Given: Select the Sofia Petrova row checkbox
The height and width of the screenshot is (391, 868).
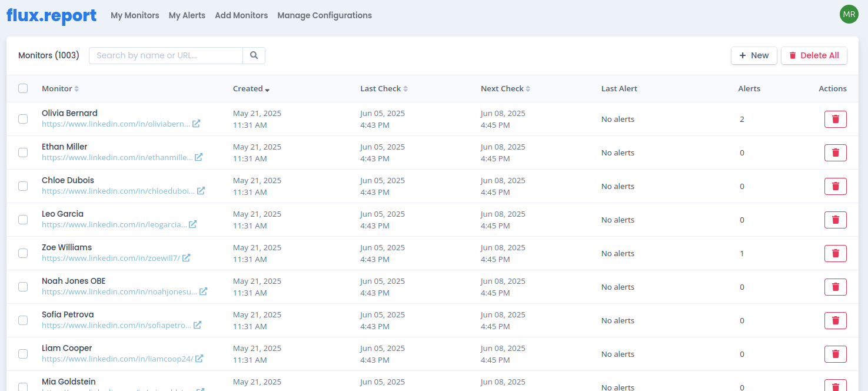Looking at the screenshot, I should point(23,320).
